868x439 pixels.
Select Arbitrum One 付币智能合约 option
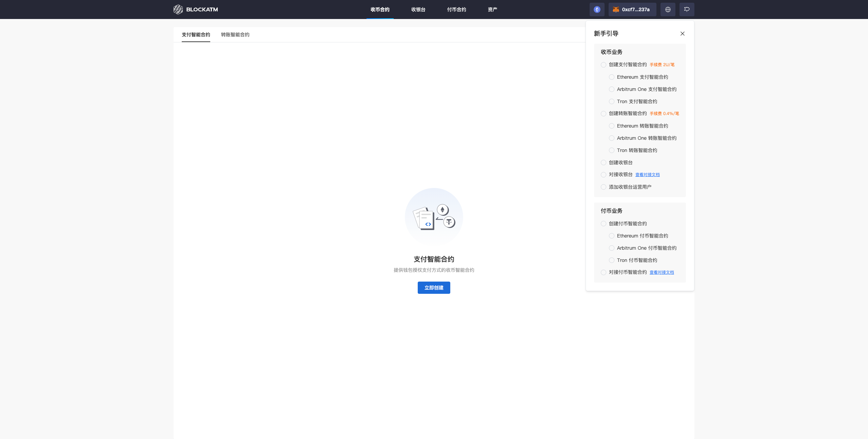coord(612,248)
